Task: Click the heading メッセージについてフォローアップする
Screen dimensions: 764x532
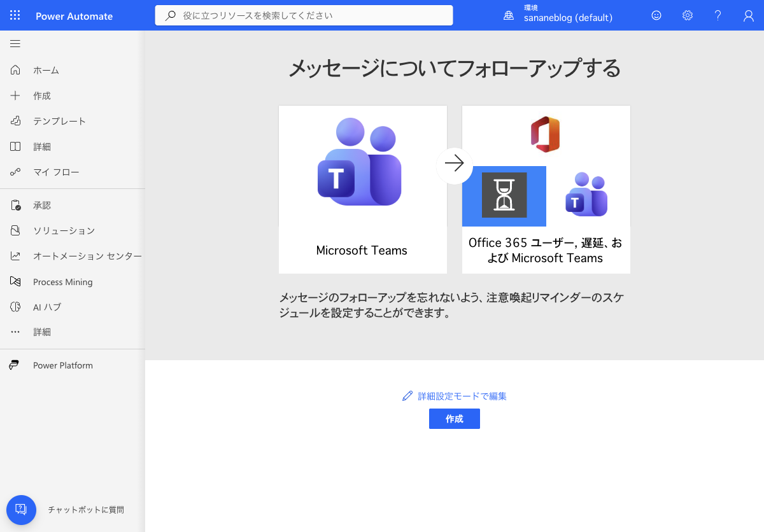Action: [x=455, y=68]
